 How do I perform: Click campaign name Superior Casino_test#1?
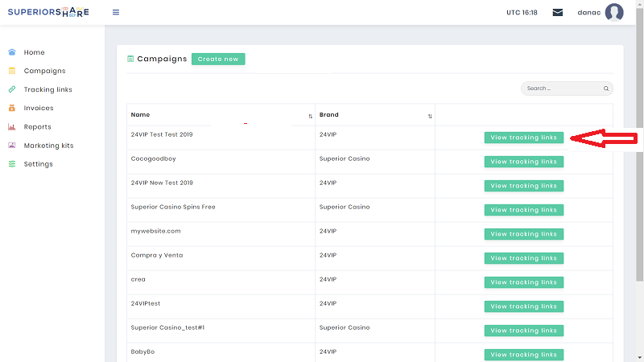167,327
